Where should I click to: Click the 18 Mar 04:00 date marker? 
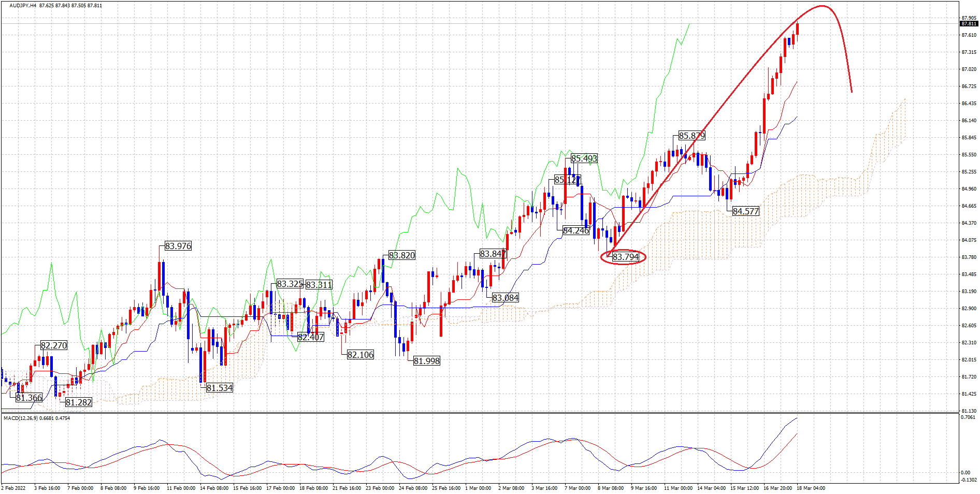811,488
